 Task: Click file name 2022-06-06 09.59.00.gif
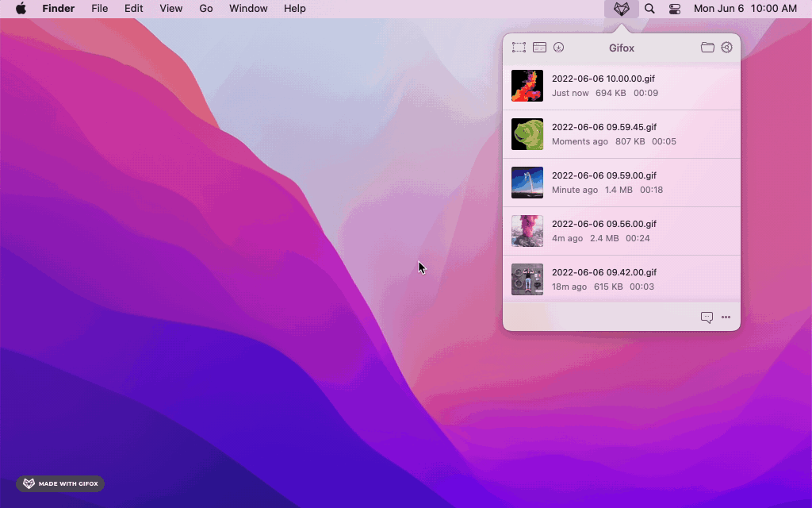coord(604,175)
